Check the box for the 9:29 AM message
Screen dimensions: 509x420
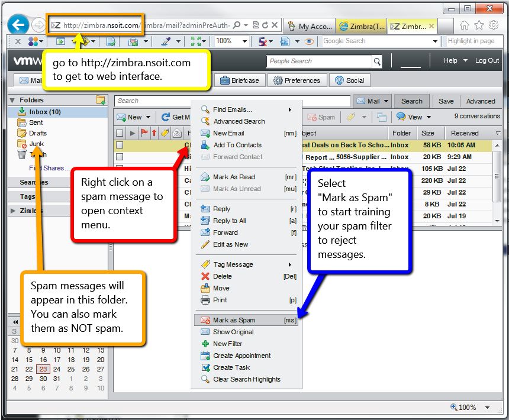(120, 157)
